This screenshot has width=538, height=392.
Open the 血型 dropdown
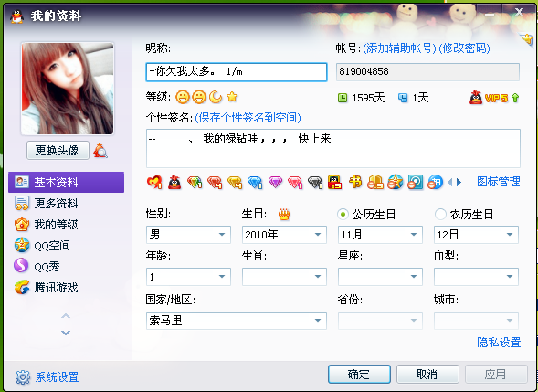[x=476, y=277]
